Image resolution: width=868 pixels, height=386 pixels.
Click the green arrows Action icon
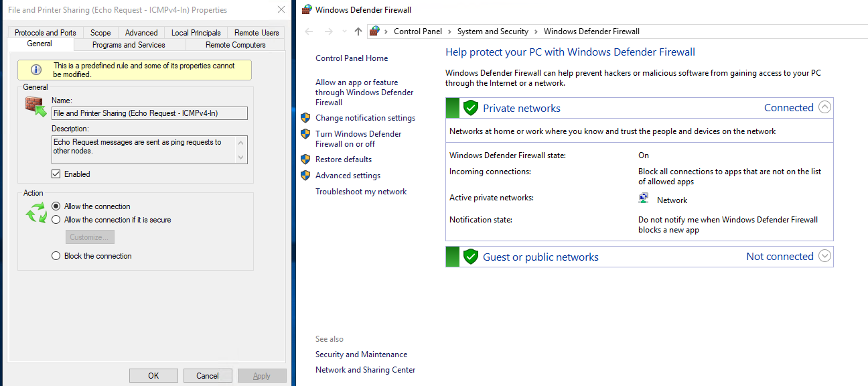click(x=36, y=213)
